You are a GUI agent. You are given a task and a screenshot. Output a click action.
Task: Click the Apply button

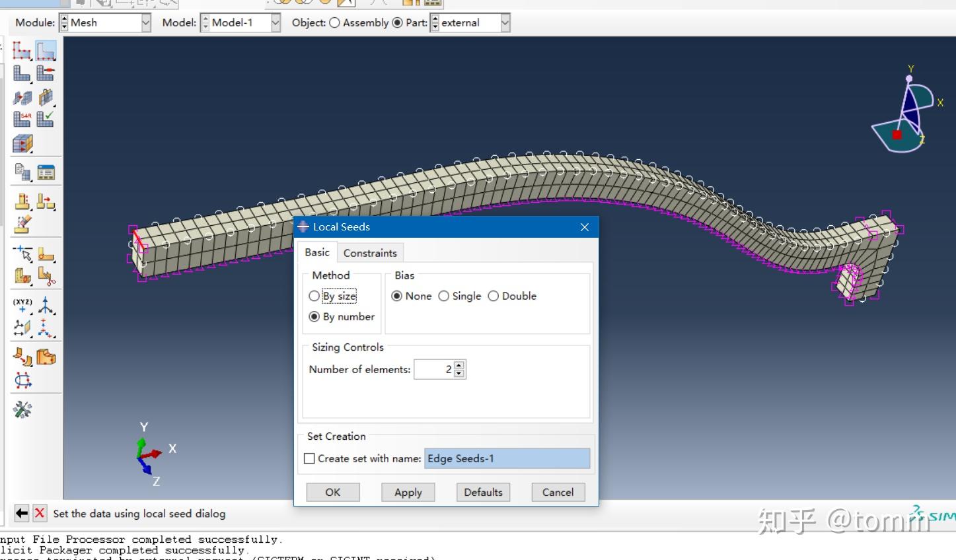click(x=408, y=491)
